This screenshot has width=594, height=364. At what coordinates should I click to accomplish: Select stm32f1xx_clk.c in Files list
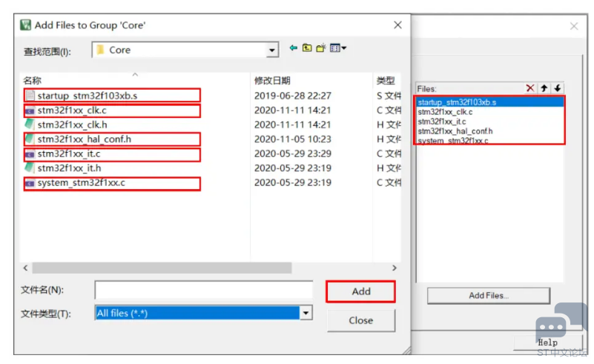[445, 112]
